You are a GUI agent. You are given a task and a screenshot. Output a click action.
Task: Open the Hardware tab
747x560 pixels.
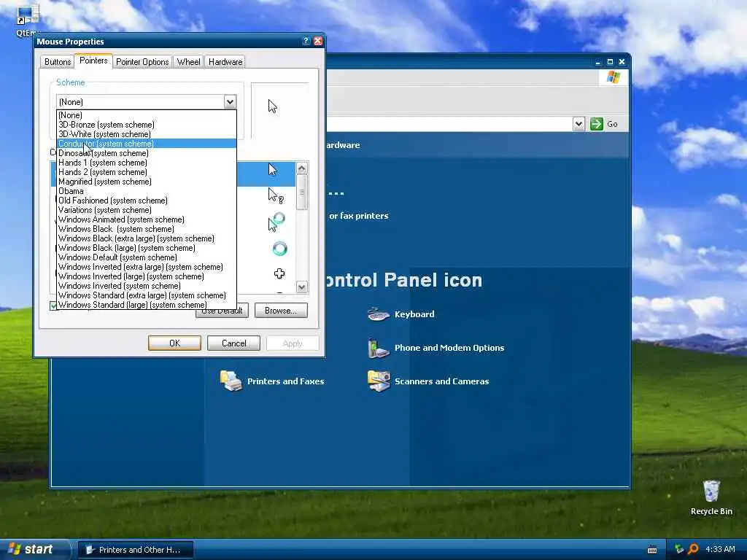pos(225,62)
